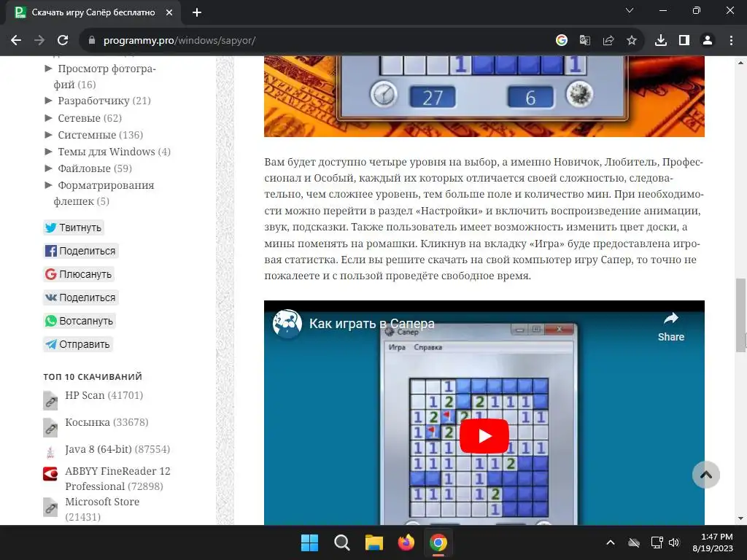The image size is (747, 560).
Task: Open the Файловые category link
Action: click(84, 168)
